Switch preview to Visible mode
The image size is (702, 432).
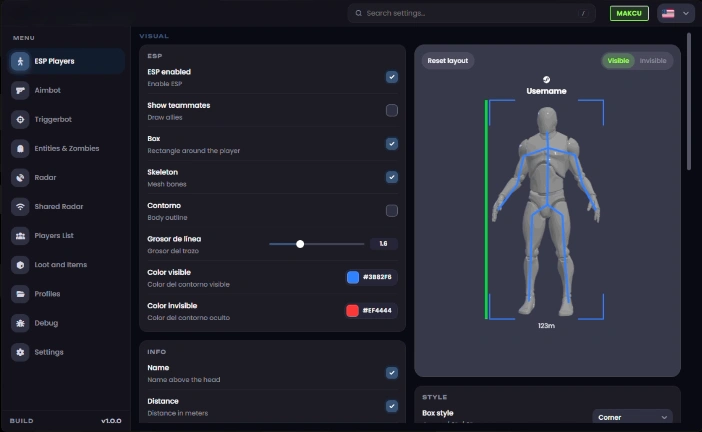click(618, 61)
